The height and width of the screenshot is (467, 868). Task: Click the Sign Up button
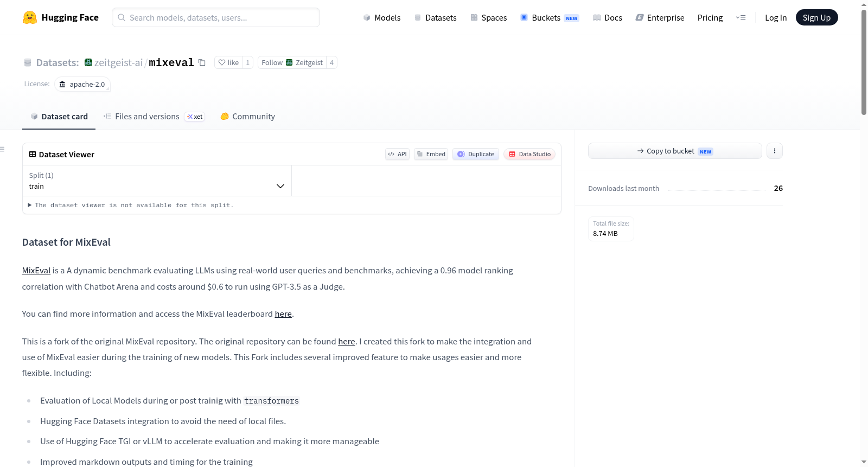tap(816, 17)
